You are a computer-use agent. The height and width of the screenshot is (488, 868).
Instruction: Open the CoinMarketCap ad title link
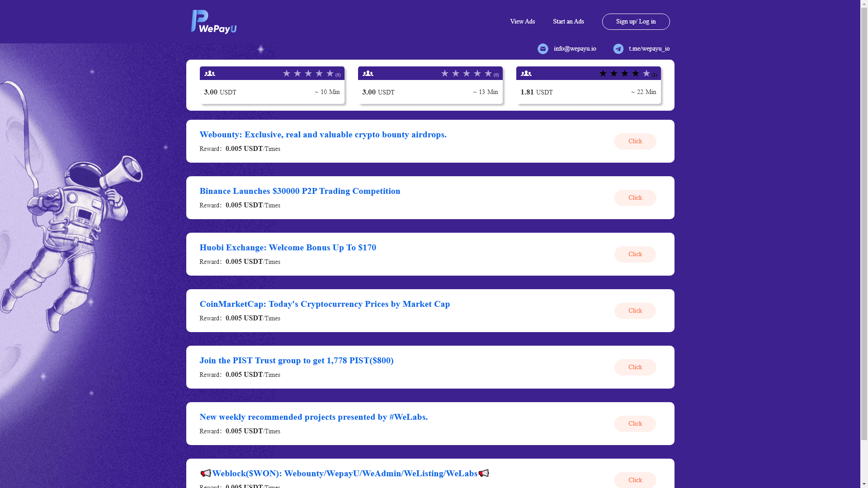[x=325, y=304]
